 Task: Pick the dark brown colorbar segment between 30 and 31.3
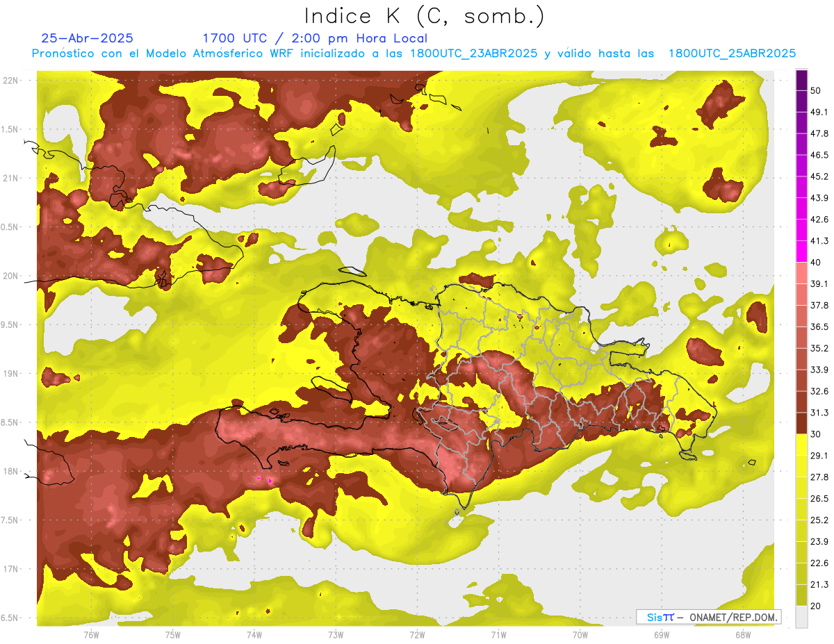[802, 423]
